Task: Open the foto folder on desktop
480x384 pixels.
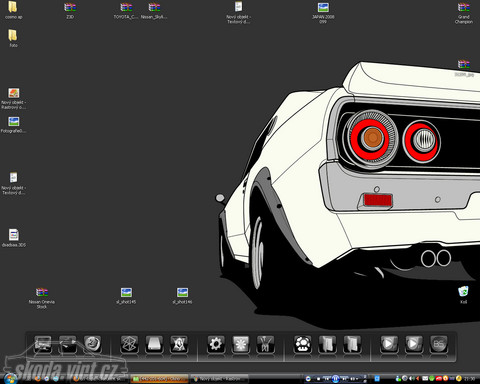Action: [x=13, y=38]
